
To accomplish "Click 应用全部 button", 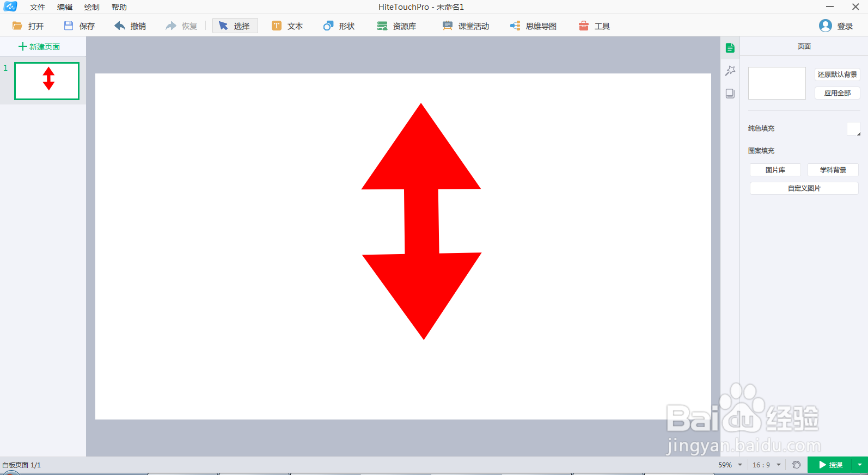I will click(x=838, y=93).
